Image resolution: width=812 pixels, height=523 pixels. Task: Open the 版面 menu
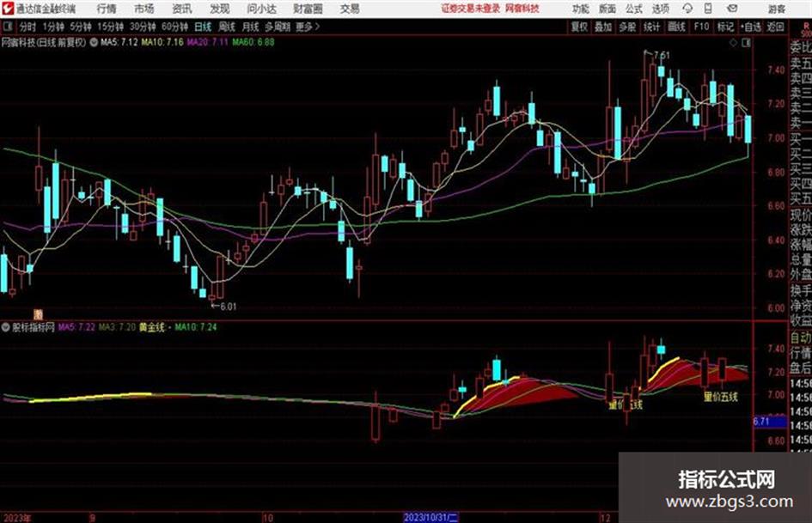607,9
